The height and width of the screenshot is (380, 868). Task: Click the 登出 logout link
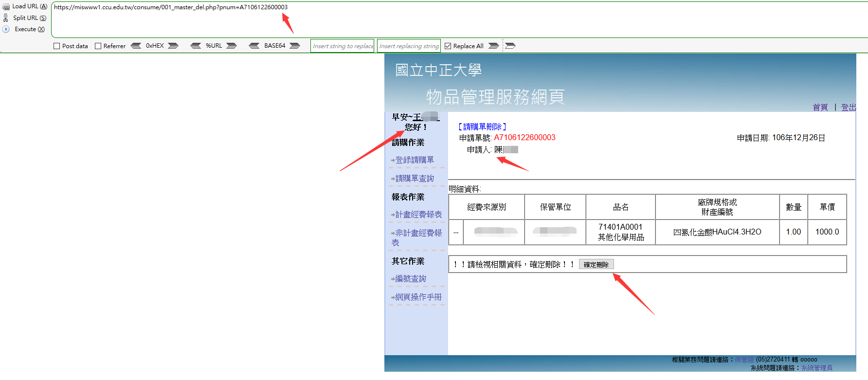(x=849, y=108)
